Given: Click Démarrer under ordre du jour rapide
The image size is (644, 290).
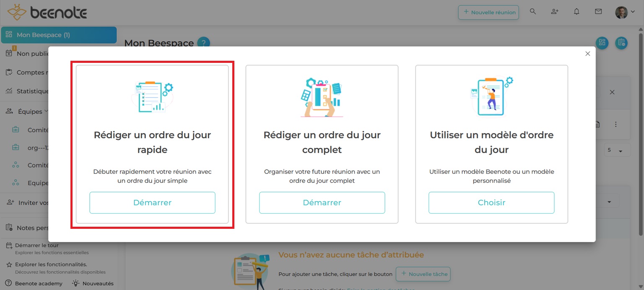Looking at the screenshot, I should (152, 202).
